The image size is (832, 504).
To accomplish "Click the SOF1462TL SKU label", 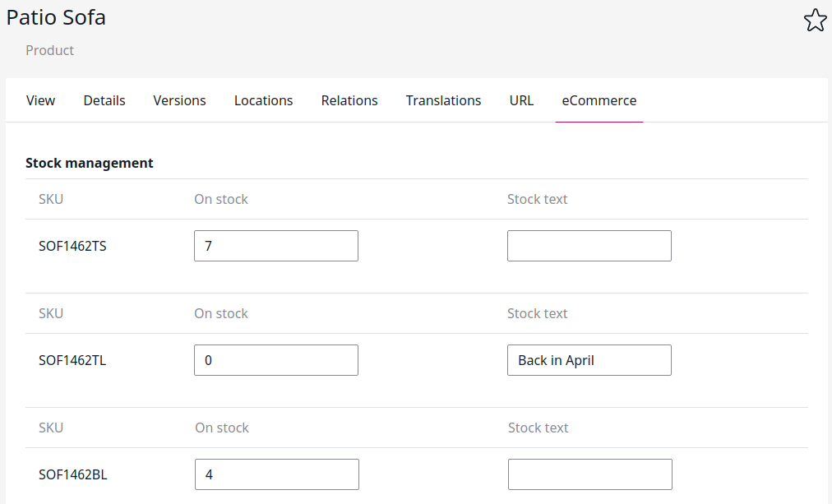I will 72,360.
